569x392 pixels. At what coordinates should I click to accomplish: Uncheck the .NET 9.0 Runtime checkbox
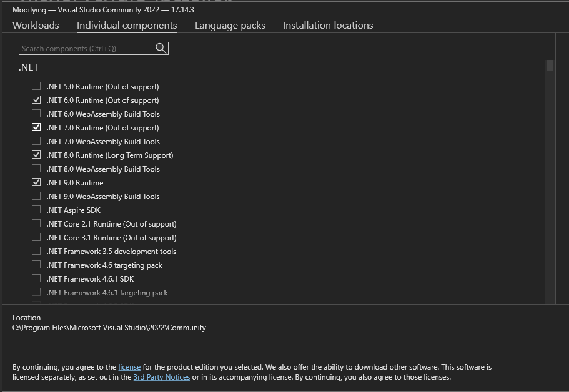coord(36,182)
